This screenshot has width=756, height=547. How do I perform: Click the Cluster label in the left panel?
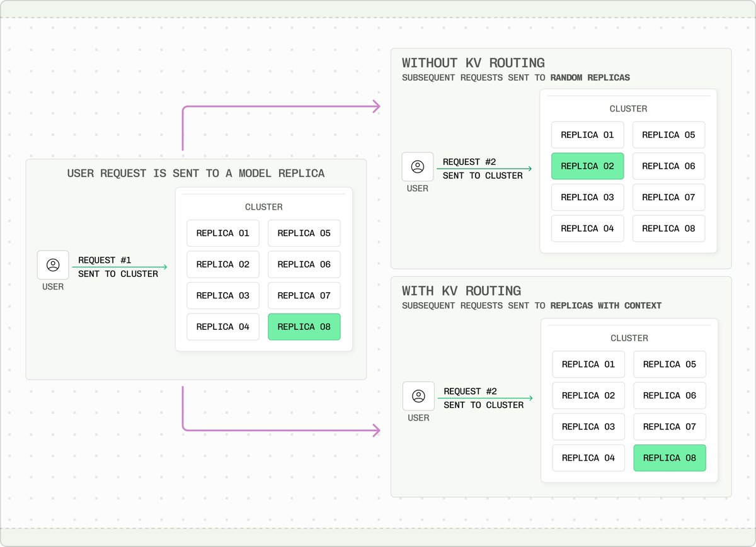[264, 207]
